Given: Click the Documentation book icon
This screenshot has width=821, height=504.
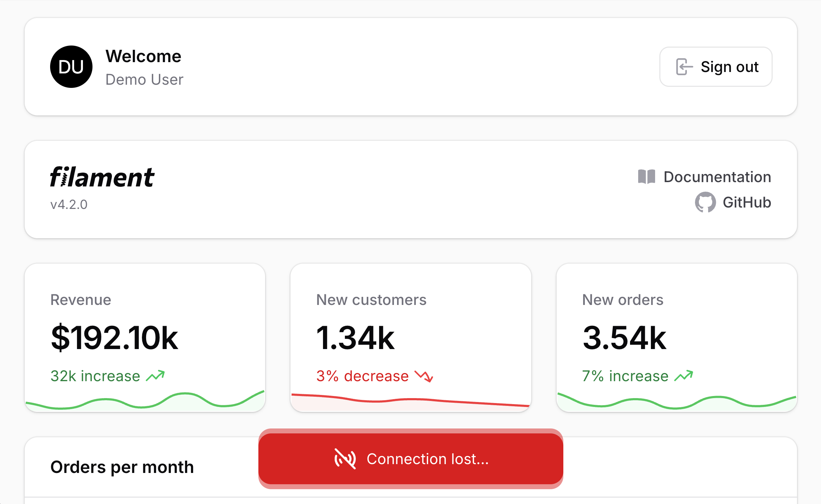Looking at the screenshot, I should click(646, 177).
